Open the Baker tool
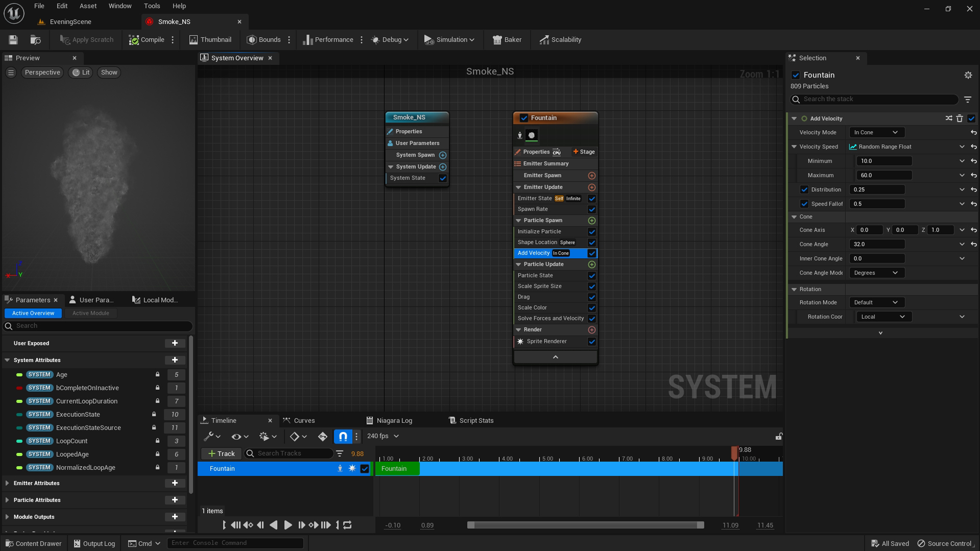980x551 pixels. (x=507, y=40)
